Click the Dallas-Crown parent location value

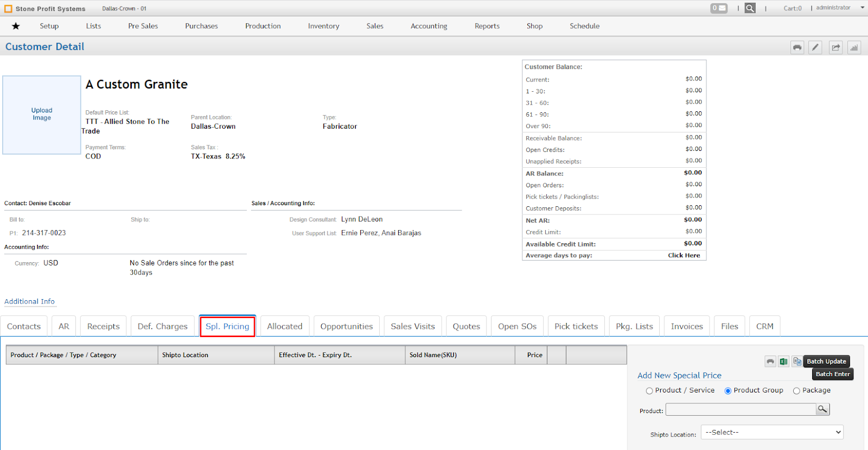[213, 126]
